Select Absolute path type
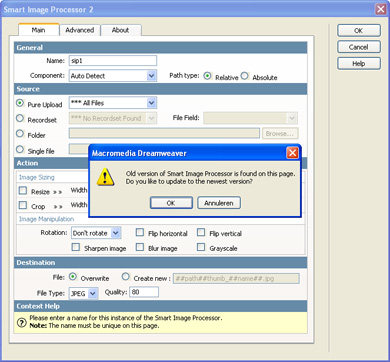Image resolution: width=390 pixels, height=362 pixels. (245, 76)
